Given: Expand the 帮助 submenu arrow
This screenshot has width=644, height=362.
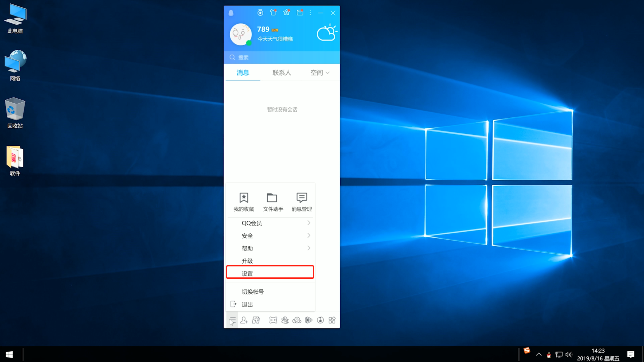Looking at the screenshot, I should pyautogui.click(x=309, y=248).
